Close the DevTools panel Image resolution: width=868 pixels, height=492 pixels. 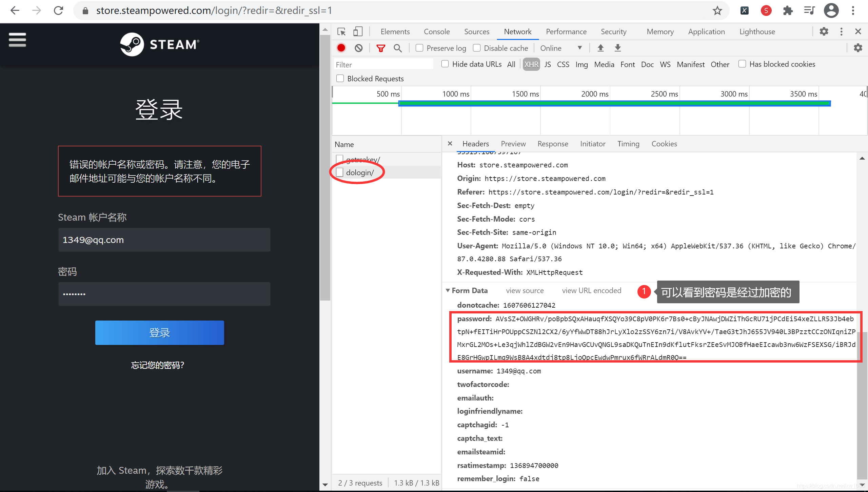click(x=858, y=32)
